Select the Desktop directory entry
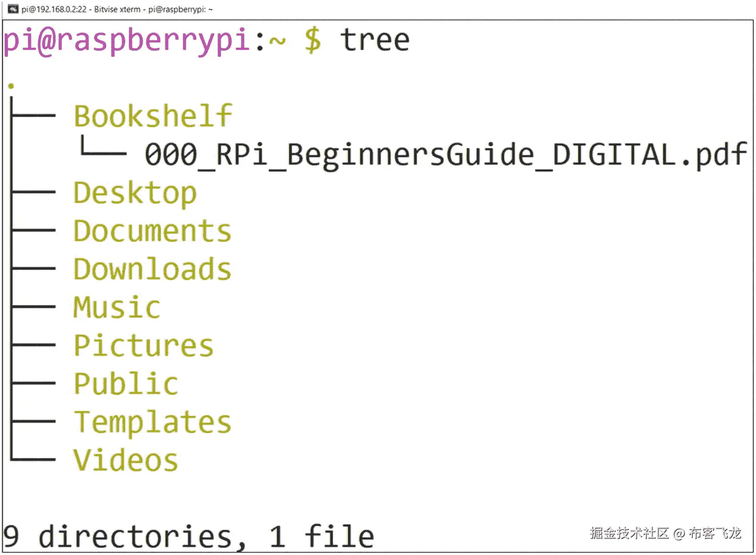 pos(134,193)
